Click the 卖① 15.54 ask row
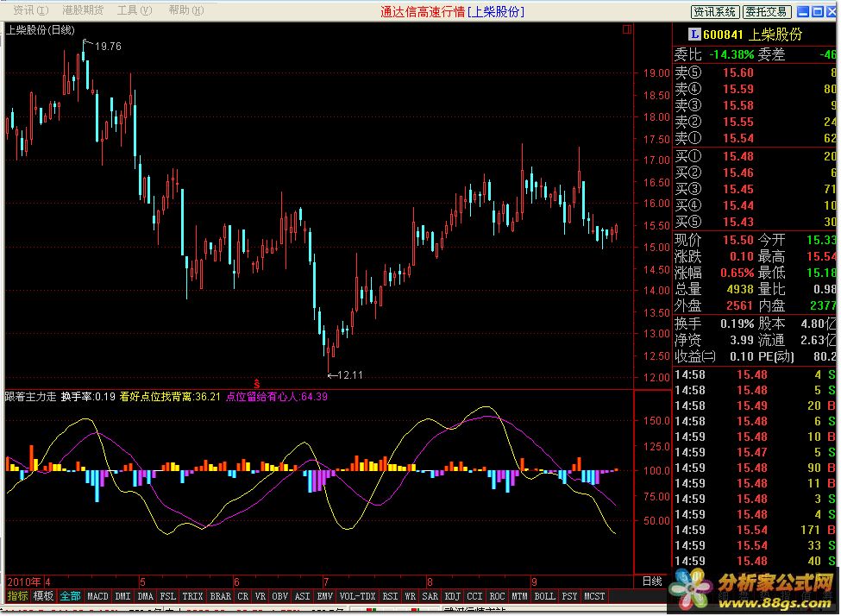The image size is (841, 616). point(756,138)
